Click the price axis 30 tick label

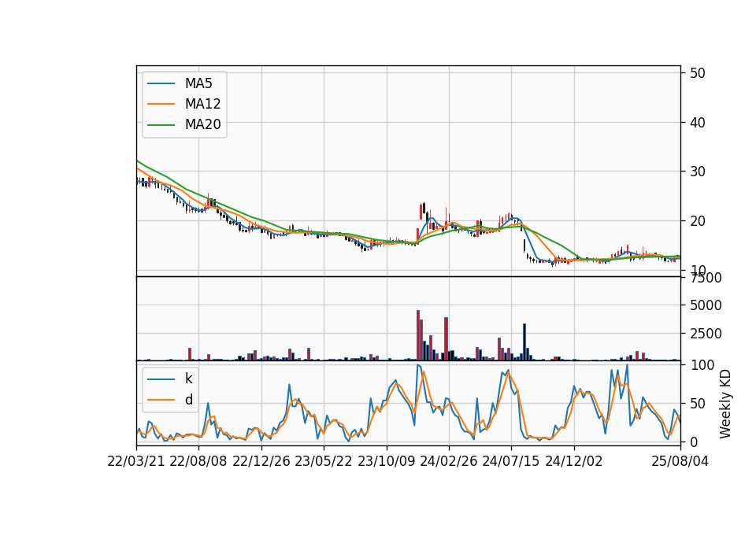pos(697,172)
